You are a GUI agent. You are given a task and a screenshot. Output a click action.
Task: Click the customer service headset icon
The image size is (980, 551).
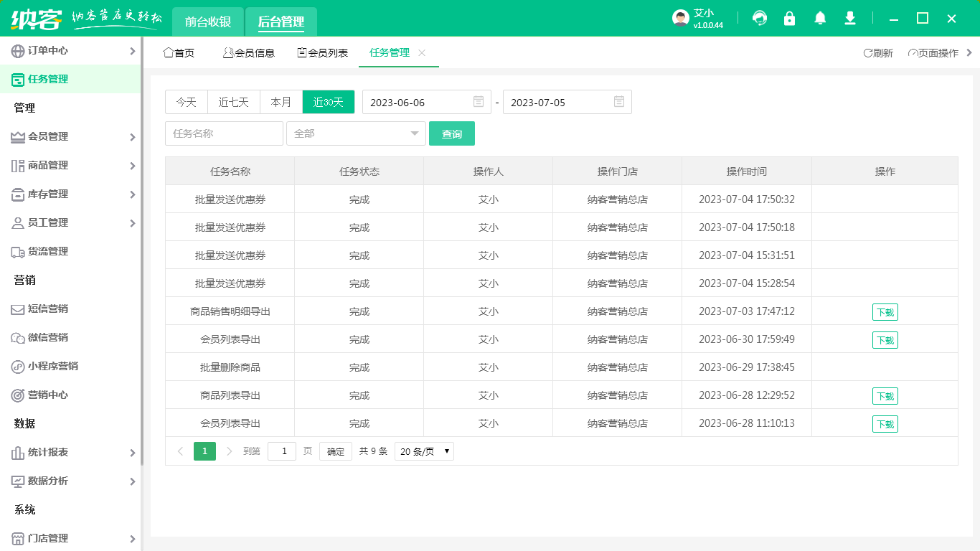(x=759, y=19)
